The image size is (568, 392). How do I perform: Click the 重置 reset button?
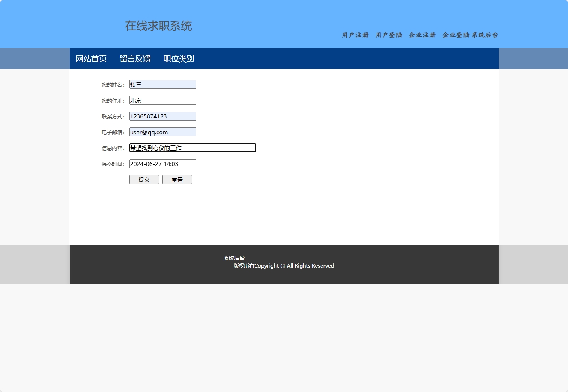pos(177,179)
